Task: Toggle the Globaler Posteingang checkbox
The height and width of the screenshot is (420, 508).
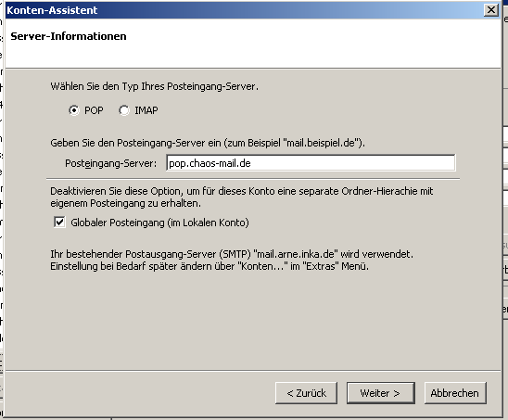Action: [x=59, y=223]
